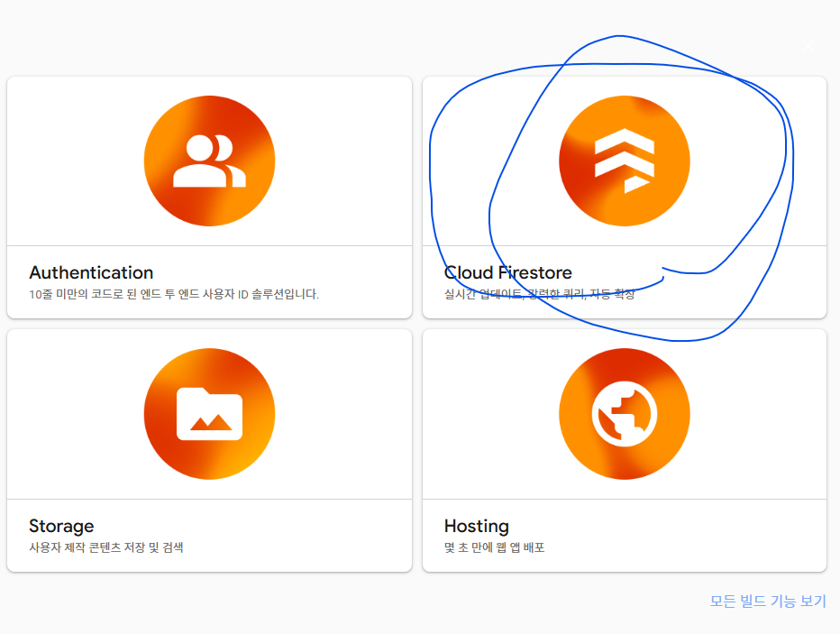Open the Cloud Firestore card title

click(x=507, y=272)
